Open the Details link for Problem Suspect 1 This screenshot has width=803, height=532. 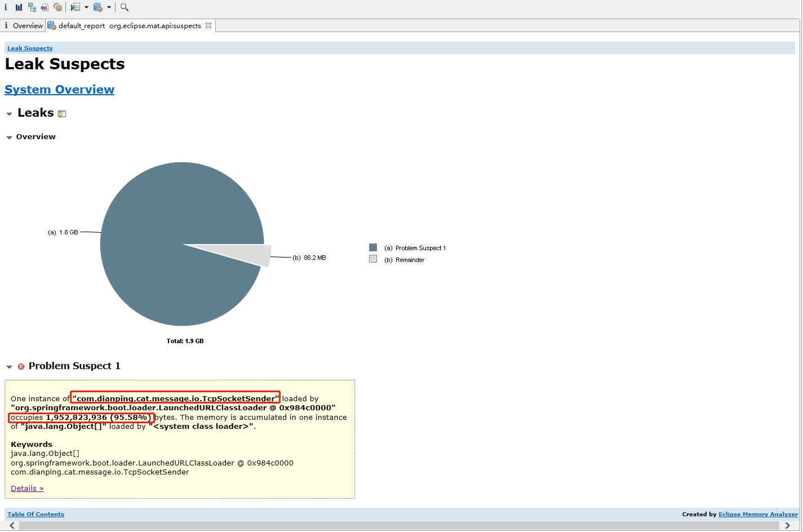[x=27, y=489]
